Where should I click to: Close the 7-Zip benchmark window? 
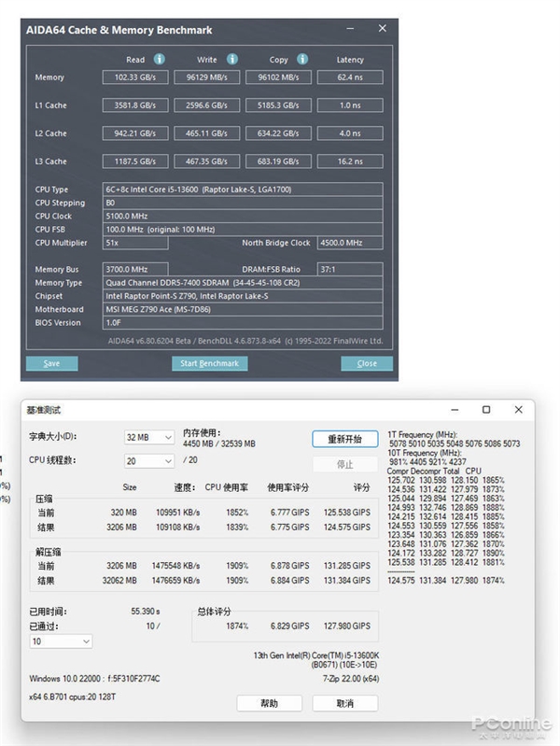(519, 410)
